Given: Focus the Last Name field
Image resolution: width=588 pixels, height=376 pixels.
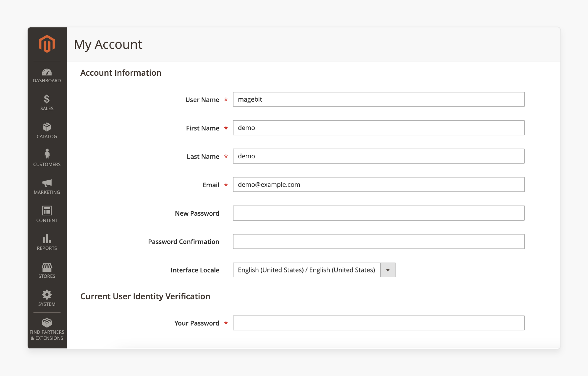Looking at the screenshot, I should pos(379,156).
